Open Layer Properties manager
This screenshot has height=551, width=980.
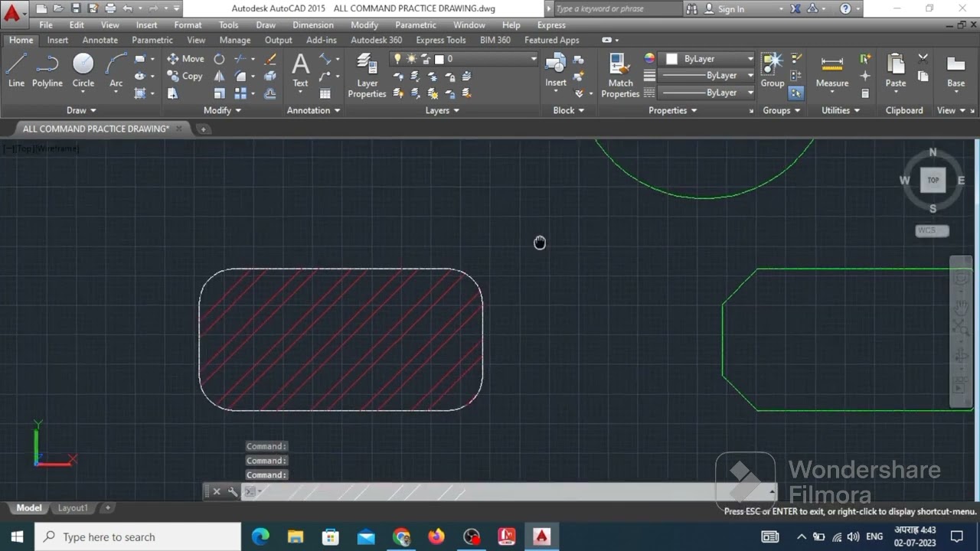pyautogui.click(x=367, y=76)
